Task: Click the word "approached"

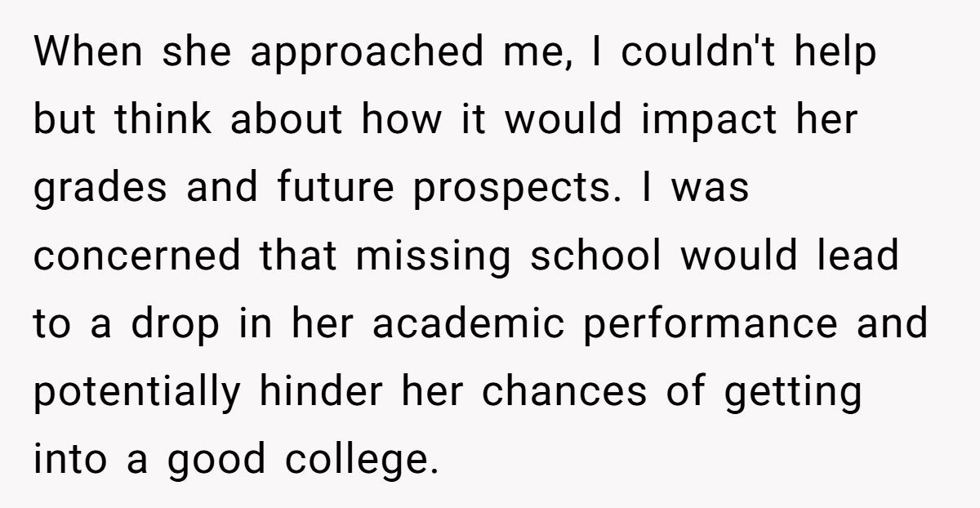Action: 364,53
